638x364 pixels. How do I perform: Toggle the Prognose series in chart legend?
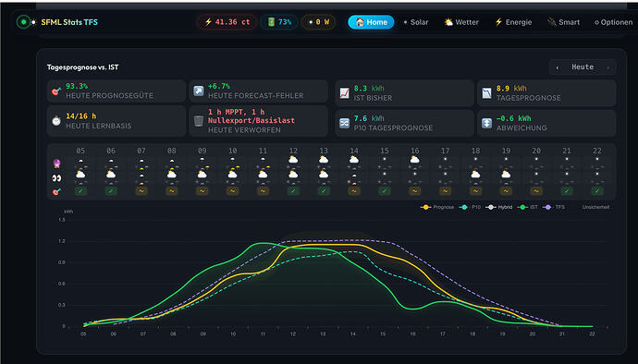click(x=437, y=207)
